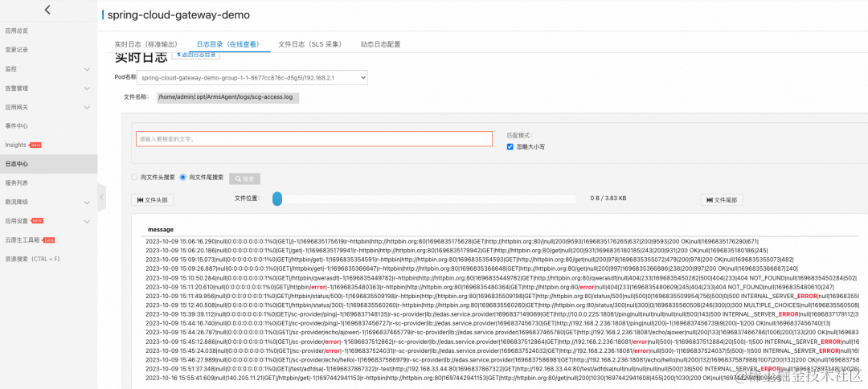Switch to 日志目录（在线查看）tab
The width and height of the screenshot is (868, 389).
tap(228, 44)
